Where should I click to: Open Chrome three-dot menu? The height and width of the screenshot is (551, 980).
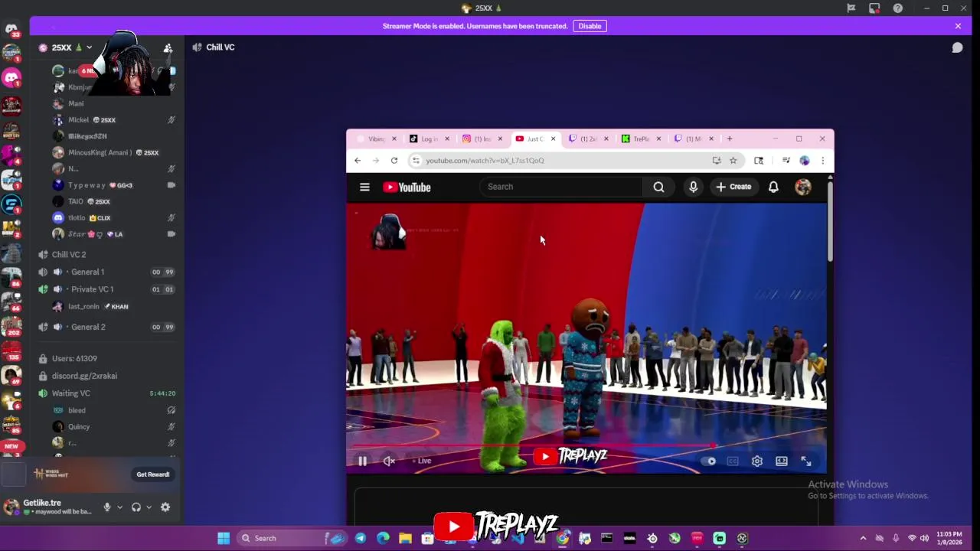click(822, 161)
